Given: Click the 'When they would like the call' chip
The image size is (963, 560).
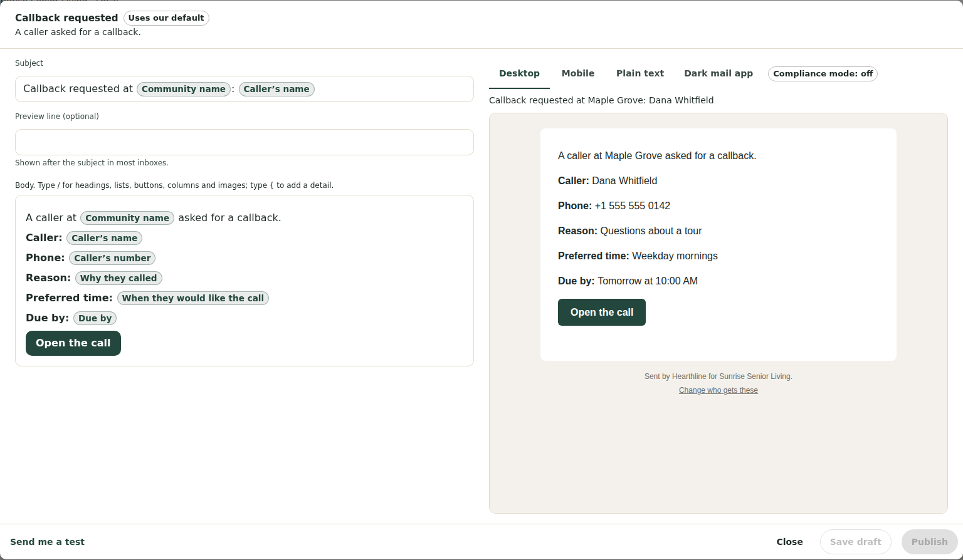Looking at the screenshot, I should [193, 298].
